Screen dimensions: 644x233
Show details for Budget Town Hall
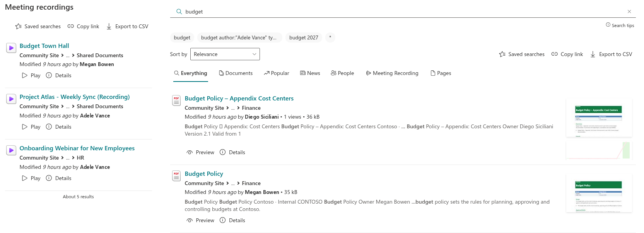(59, 75)
